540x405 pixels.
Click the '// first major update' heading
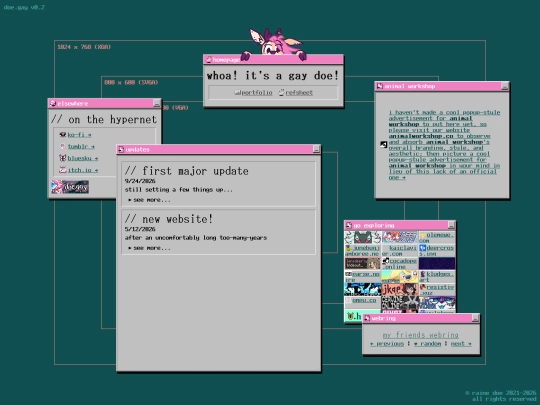tap(186, 171)
